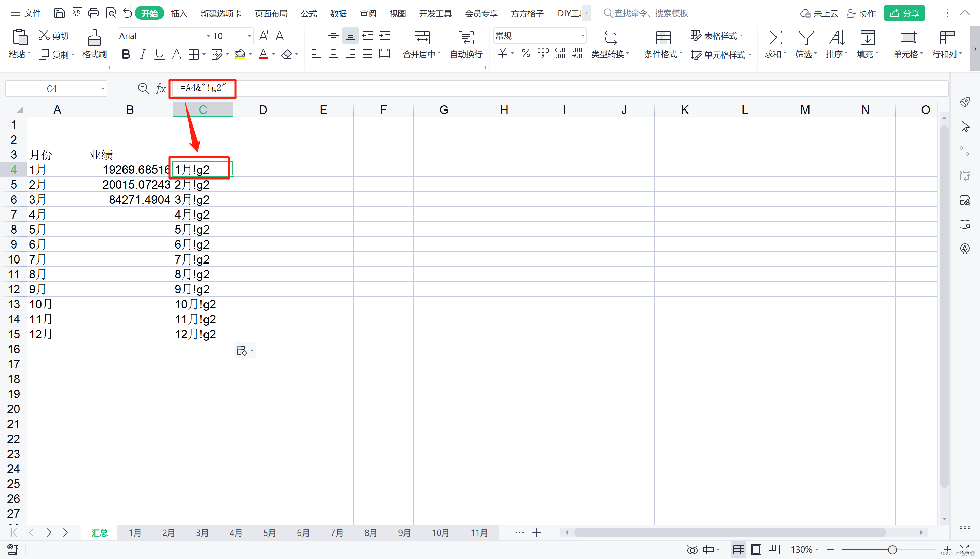Toggle Italic formatting
980x559 pixels.
click(x=143, y=54)
